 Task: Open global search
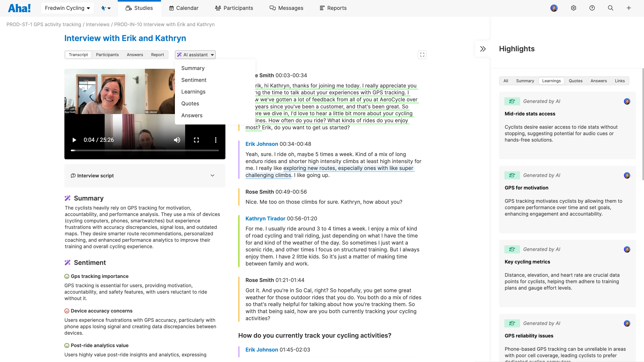(611, 8)
